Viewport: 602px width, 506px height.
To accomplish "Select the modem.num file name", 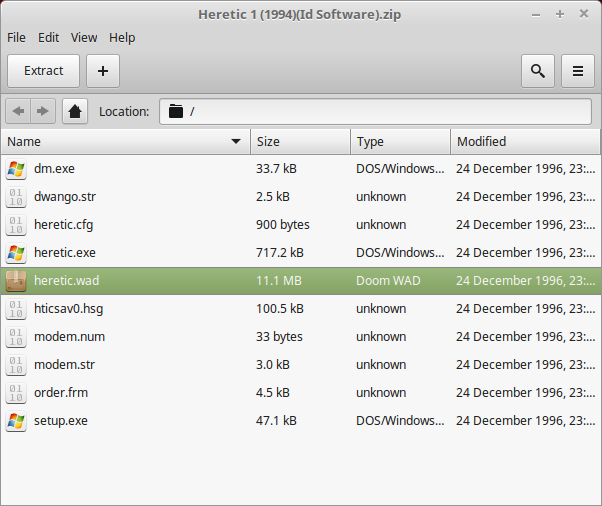I will click(x=69, y=337).
